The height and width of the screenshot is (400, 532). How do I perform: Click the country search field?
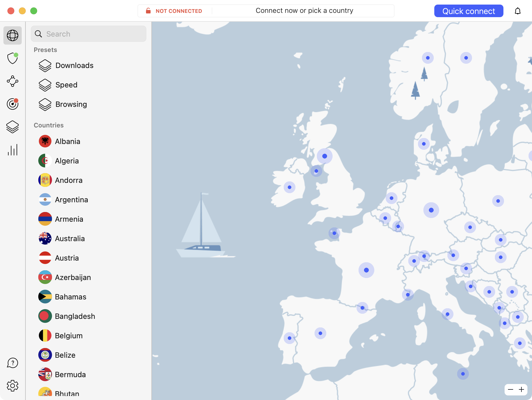point(89,34)
